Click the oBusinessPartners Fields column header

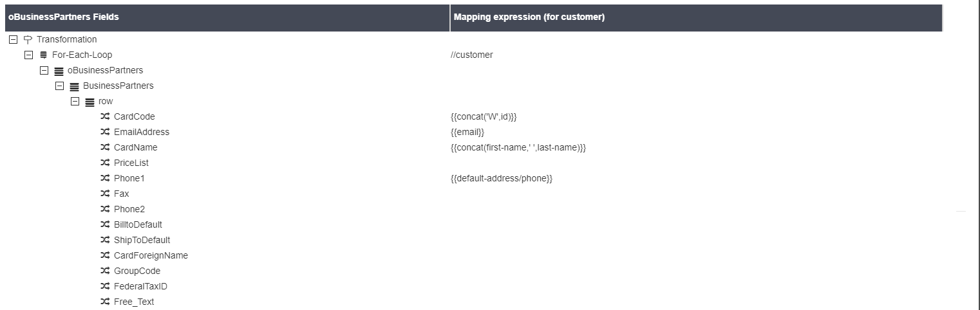coord(63,17)
